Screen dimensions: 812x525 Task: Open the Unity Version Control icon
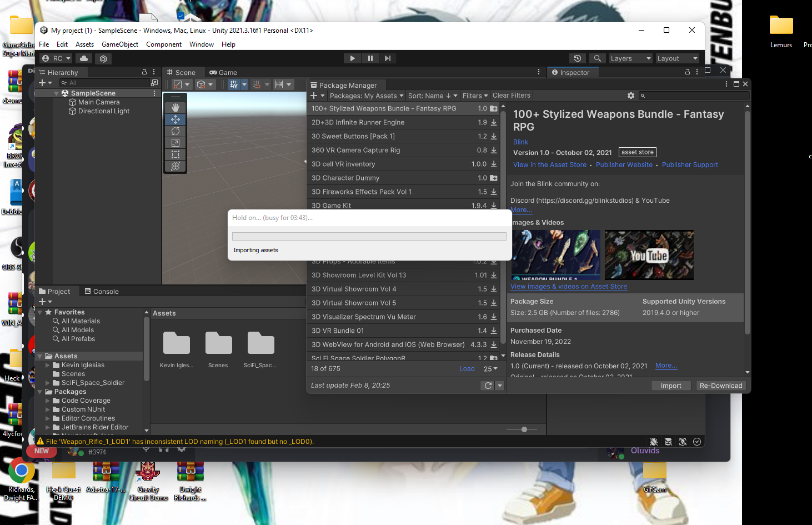tap(103, 58)
